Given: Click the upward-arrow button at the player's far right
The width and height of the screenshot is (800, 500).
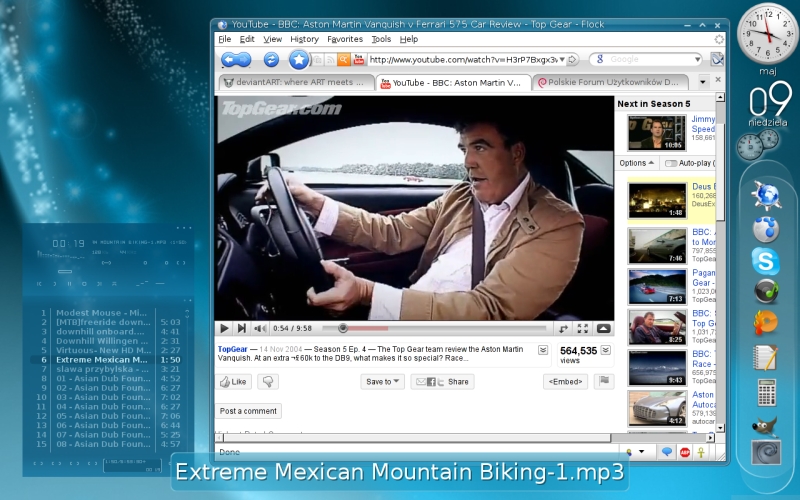Looking at the screenshot, I should (603, 328).
